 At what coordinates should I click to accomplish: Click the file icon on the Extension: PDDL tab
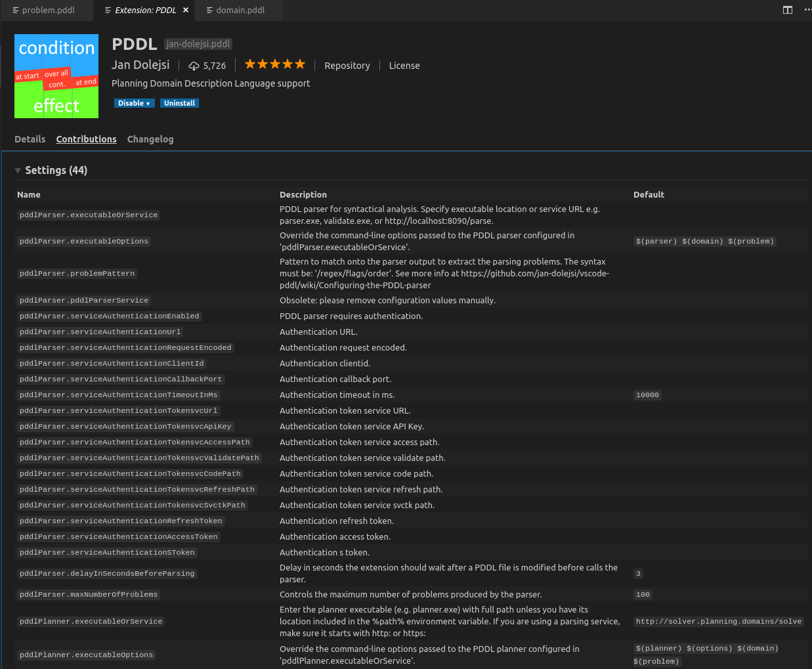pyautogui.click(x=107, y=10)
